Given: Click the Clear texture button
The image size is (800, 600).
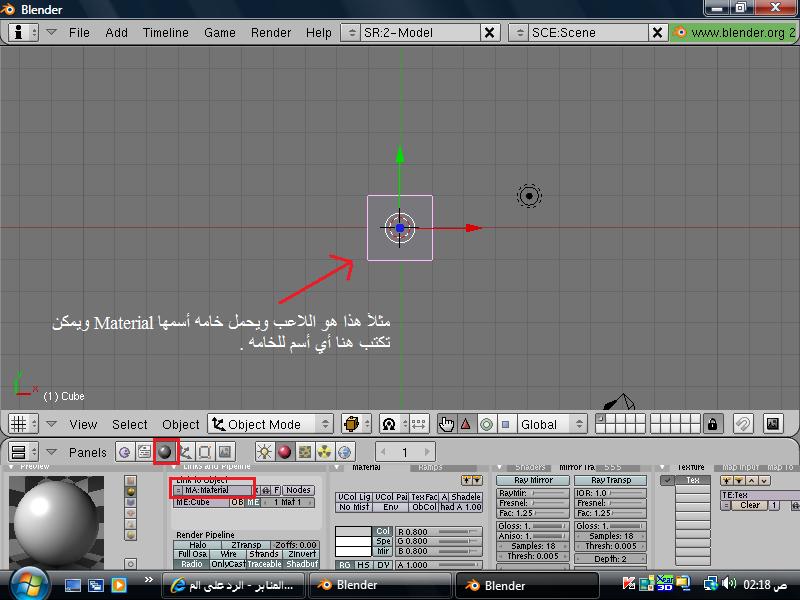Looking at the screenshot, I should click(750, 505).
